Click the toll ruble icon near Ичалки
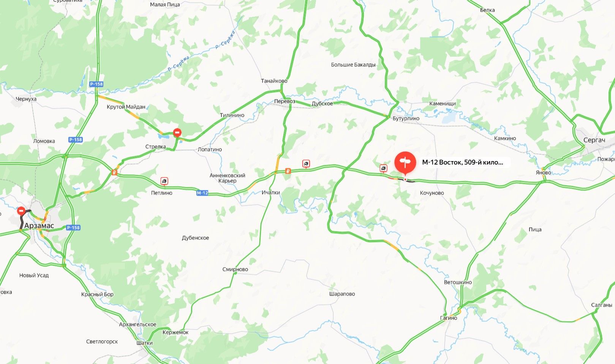Image resolution: width=615 pixels, height=364 pixels. [288, 171]
